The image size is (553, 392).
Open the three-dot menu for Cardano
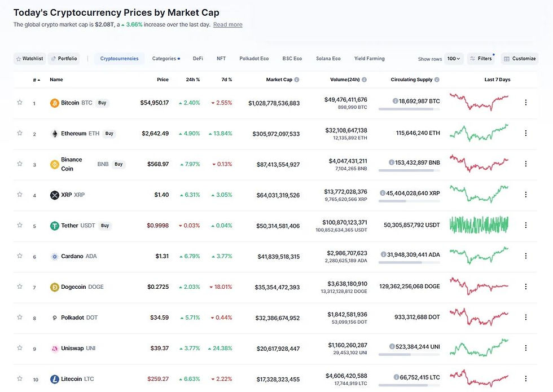coord(525,256)
